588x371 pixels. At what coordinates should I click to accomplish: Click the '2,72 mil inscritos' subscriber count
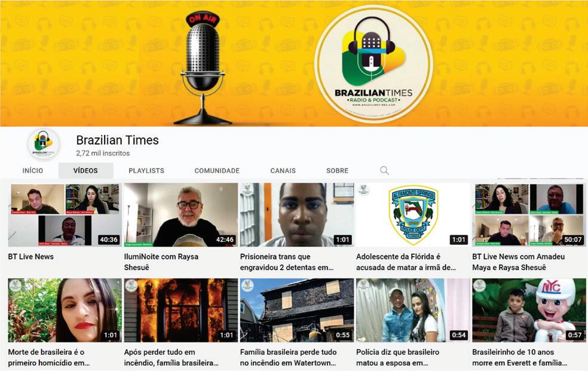click(103, 154)
